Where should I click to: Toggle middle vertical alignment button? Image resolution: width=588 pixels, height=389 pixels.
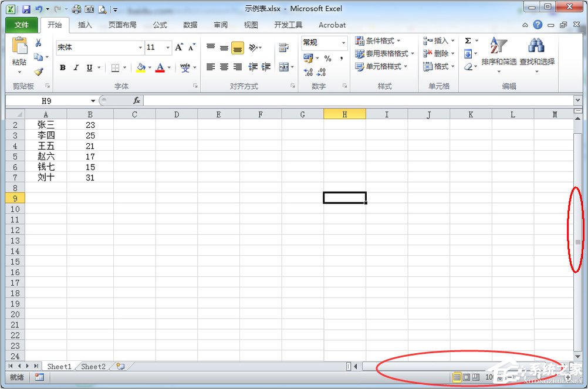point(224,48)
